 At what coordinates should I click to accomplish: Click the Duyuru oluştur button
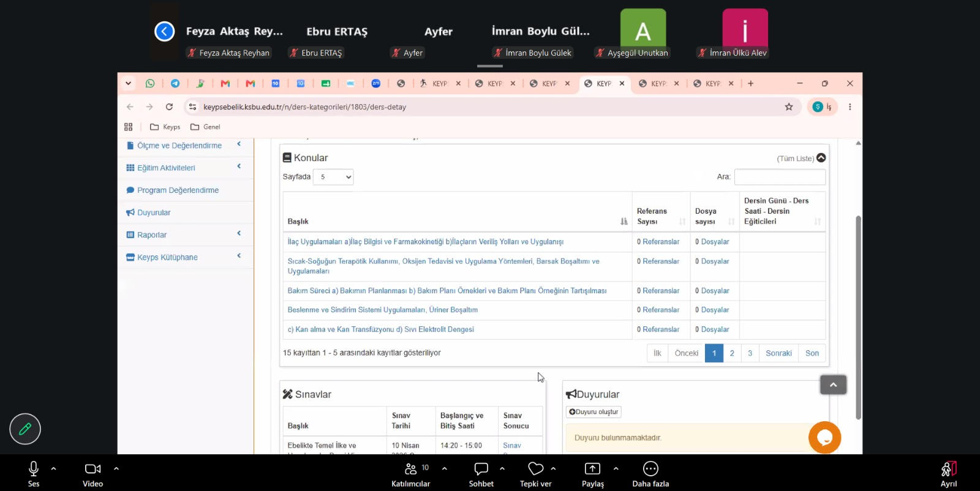point(594,412)
